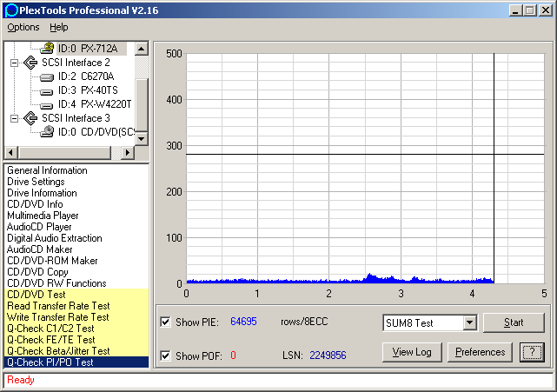Select Write Transfer Rate Test
The height and width of the screenshot is (392, 557).
76,317
